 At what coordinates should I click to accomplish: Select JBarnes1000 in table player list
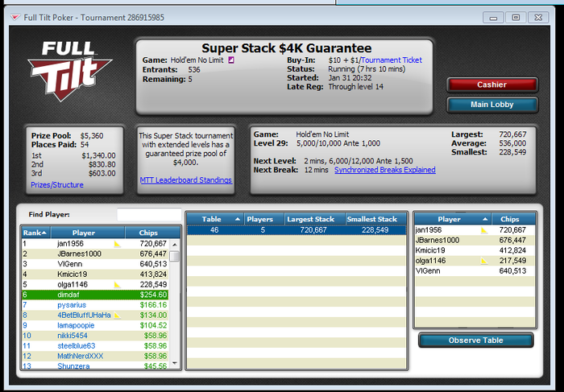pyautogui.click(x=475, y=240)
